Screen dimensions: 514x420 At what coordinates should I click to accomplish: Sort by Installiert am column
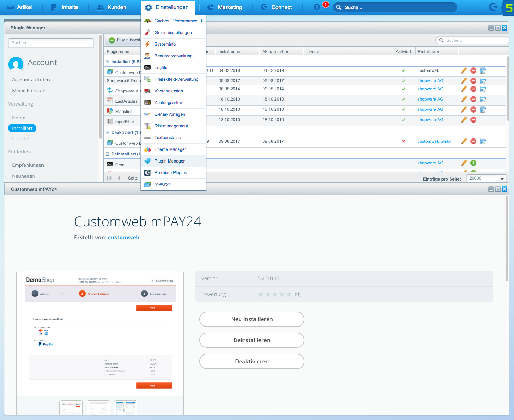(238, 52)
